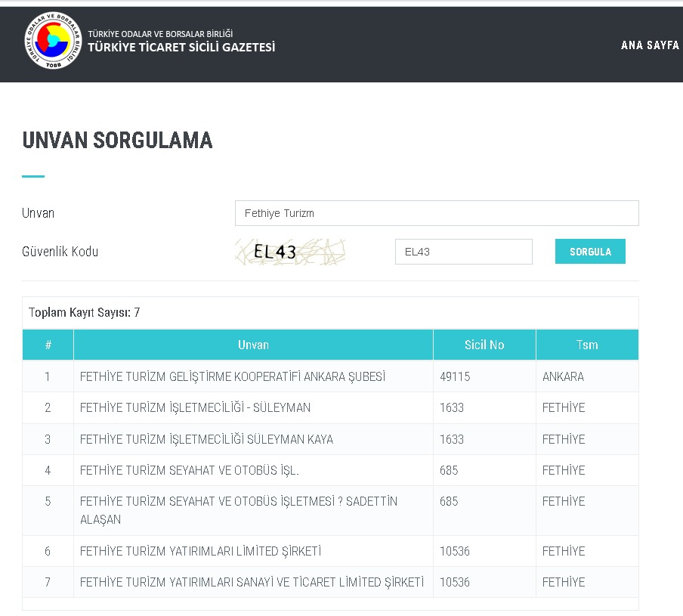
Task: Click the Güvenlik Kodu label
Action: pos(60,252)
